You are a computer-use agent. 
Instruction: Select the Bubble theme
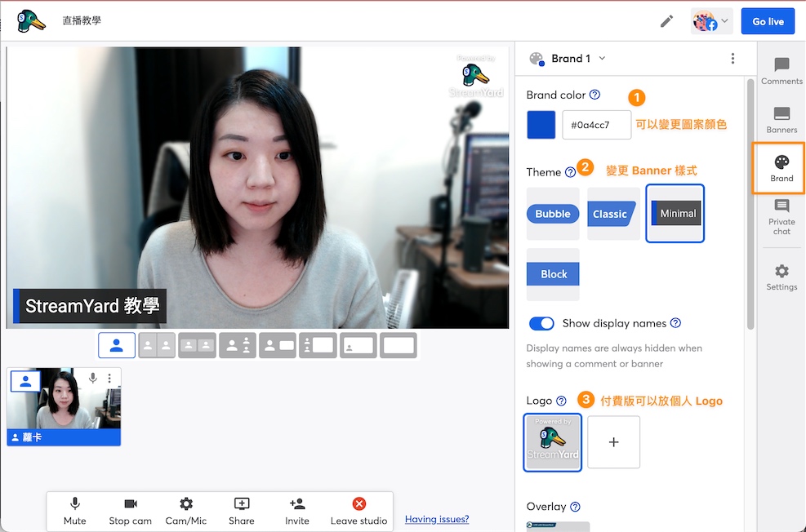pyautogui.click(x=553, y=214)
